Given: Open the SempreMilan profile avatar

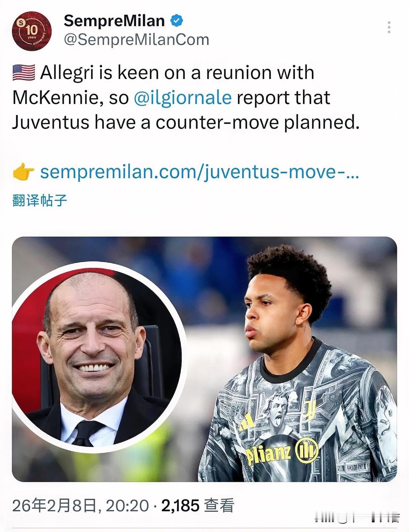Looking at the screenshot, I should pyautogui.click(x=31, y=31).
